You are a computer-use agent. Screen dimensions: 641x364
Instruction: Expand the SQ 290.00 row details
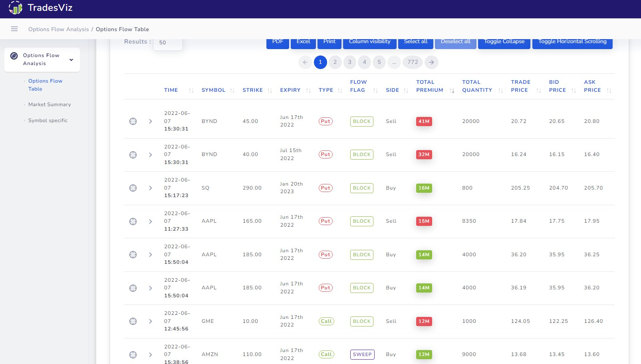151,188
